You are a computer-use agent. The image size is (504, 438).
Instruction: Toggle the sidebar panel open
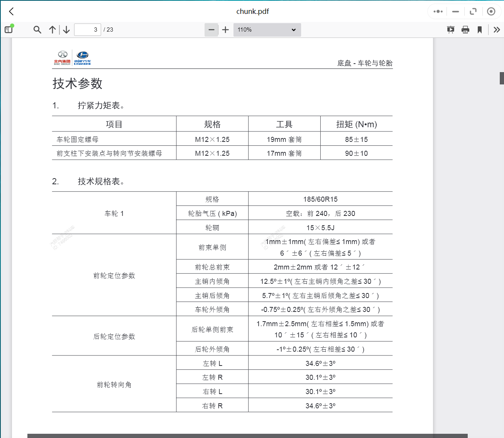[8, 29]
